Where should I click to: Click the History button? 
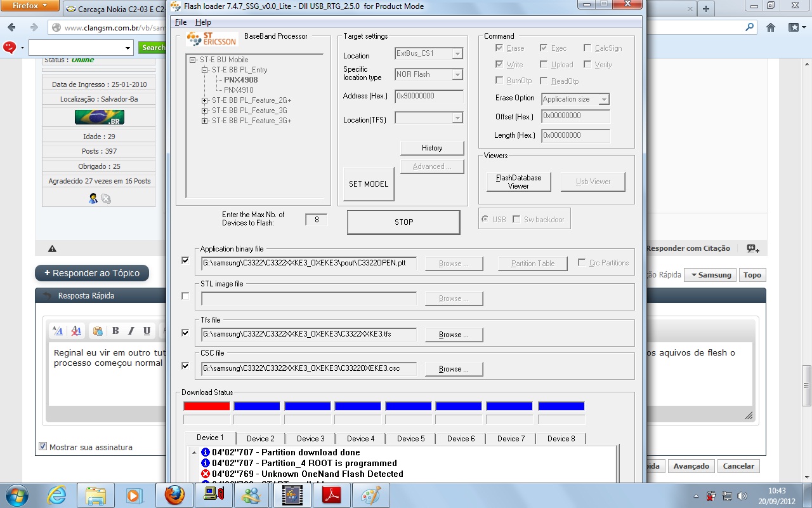pyautogui.click(x=432, y=148)
